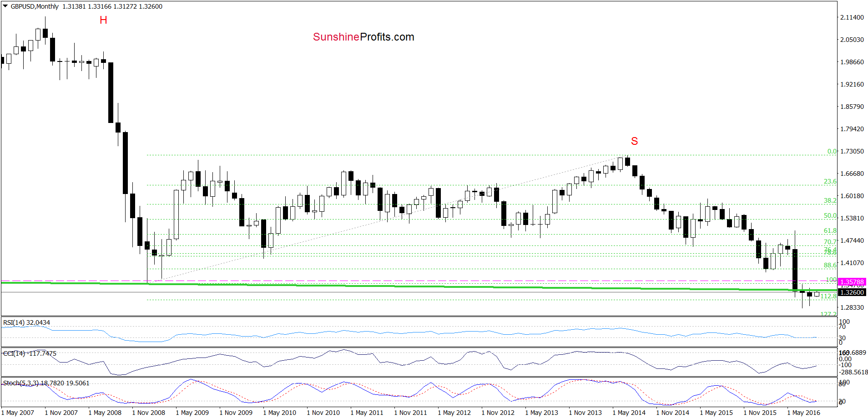The height and width of the screenshot is (419, 868).
Task: Select the red H label
Action: tap(103, 20)
